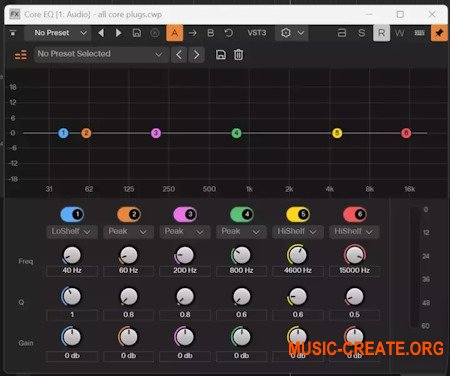Open band 6 HiShelf filter type dropdown
Screen dimensions: 450x376
pyautogui.click(x=355, y=231)
